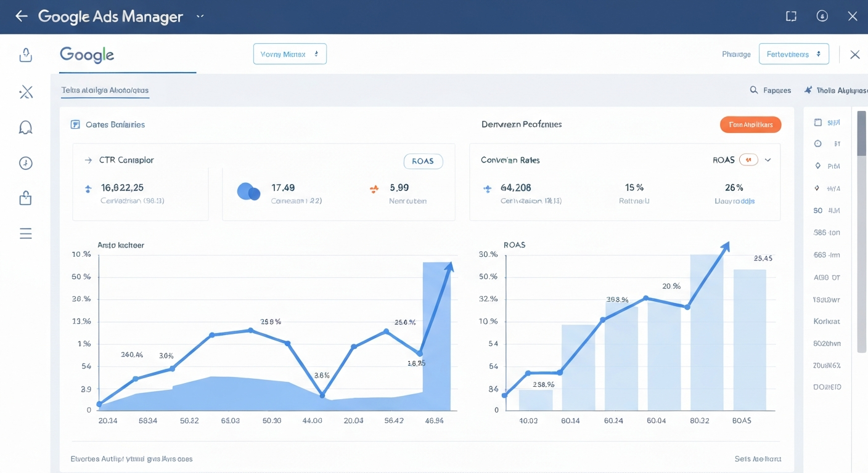868x473 pixels.
Task: Click the orange icon beside 5,99
Action: [x=374, y=188]
